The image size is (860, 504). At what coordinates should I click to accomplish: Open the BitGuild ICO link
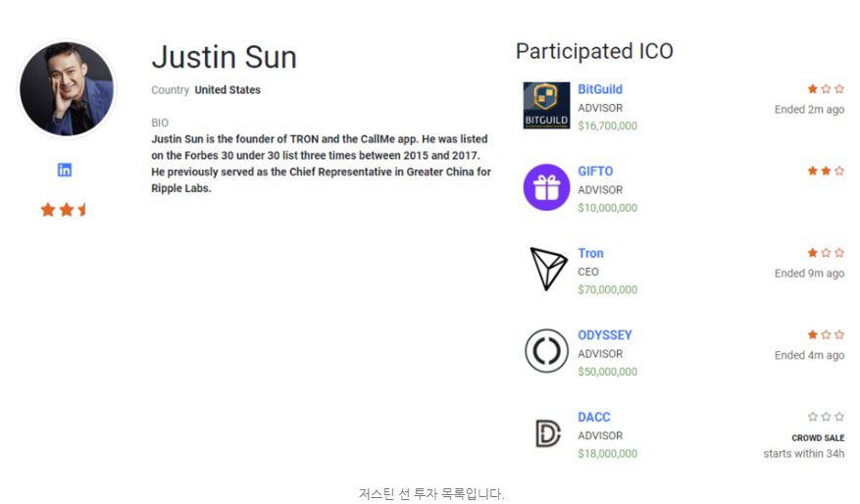600,89
